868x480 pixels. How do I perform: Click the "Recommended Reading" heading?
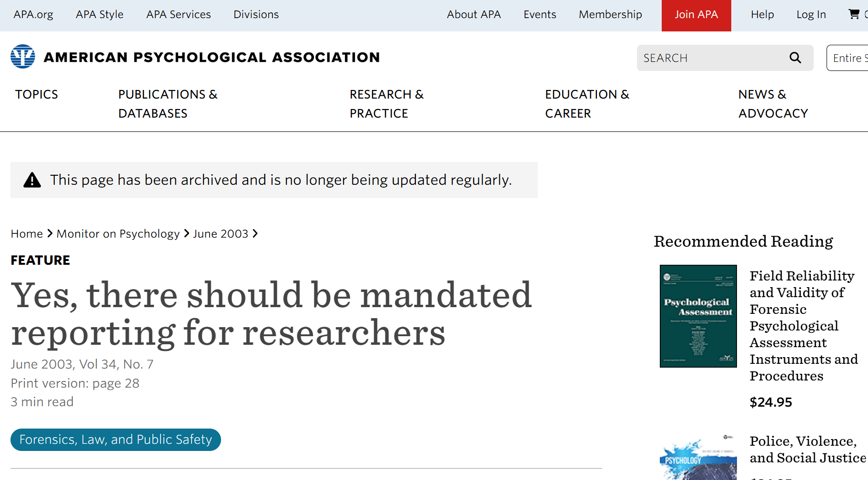tap(743, 241)
